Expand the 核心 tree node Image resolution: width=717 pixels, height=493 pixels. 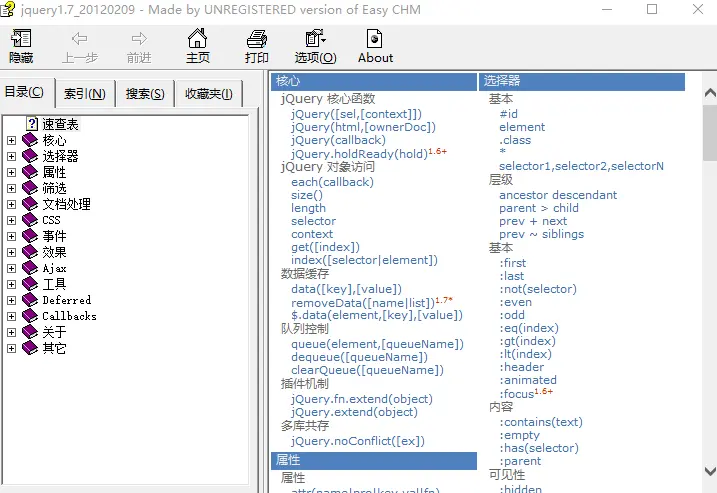pos(12,140)
